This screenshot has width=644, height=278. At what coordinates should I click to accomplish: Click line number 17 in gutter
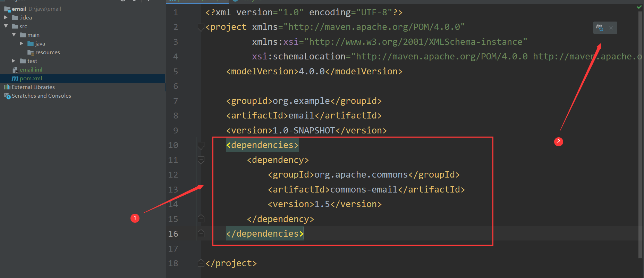(x=173, y=249)
